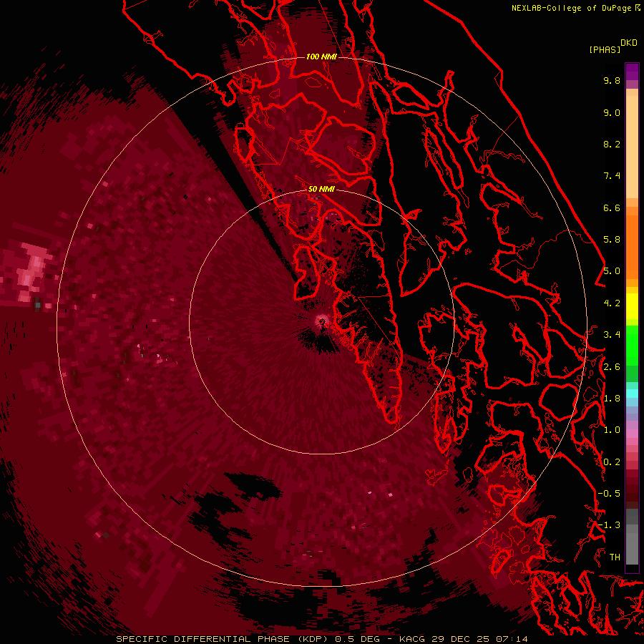This screenshot has height=644, width=644.
Task: Click the 6.6 legend value
Action: pos(612,208)
